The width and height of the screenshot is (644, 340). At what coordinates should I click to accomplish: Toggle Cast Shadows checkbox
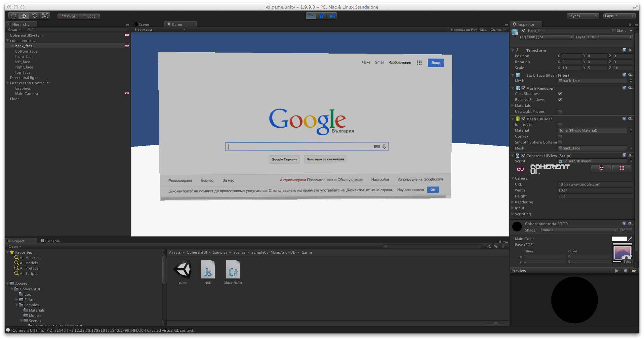click(560, 94)
